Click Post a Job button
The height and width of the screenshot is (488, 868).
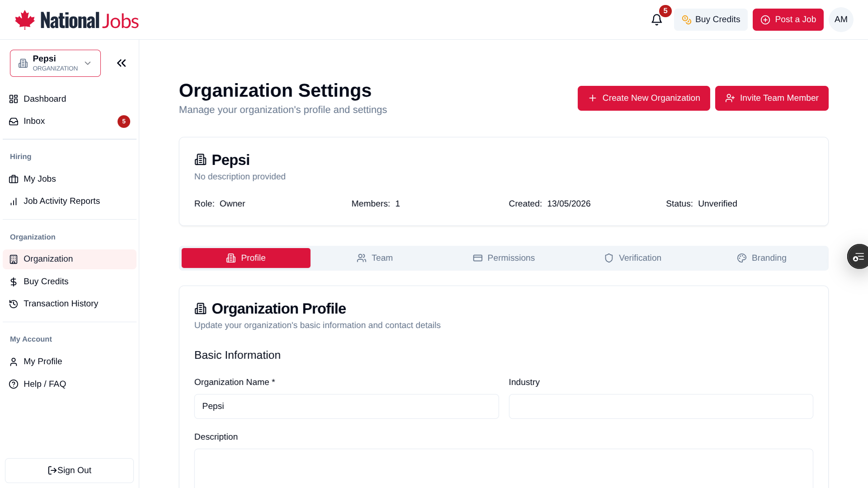click(x=788, y=19)
